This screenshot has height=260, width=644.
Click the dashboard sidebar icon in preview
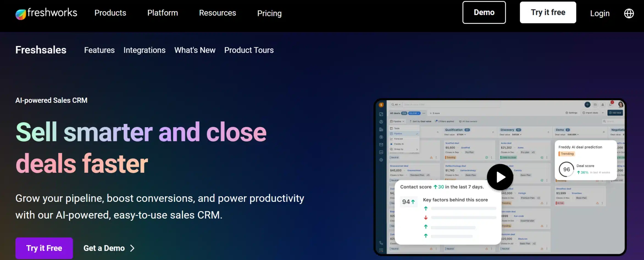(x=381, y=114)
